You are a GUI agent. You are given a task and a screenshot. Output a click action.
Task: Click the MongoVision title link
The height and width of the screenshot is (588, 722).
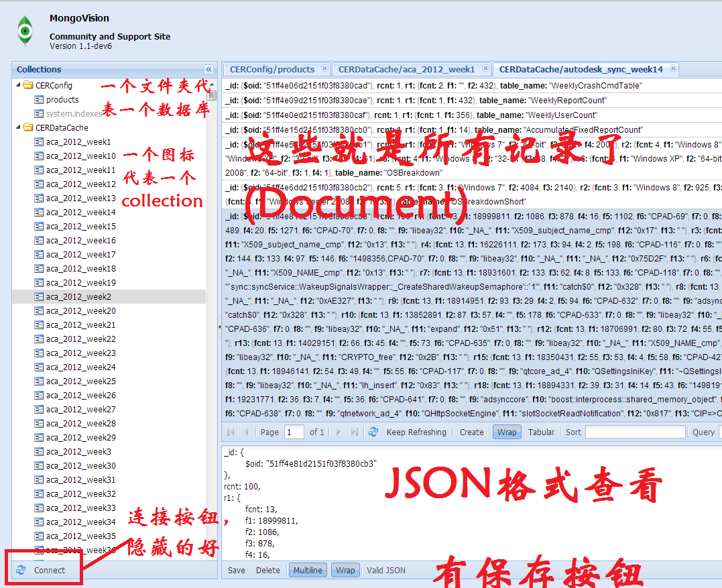pyautogui.click(x=79, y=18)
